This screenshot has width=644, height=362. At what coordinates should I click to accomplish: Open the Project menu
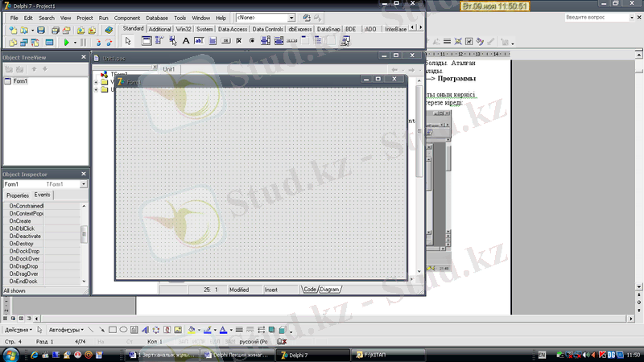click(85, 18)
